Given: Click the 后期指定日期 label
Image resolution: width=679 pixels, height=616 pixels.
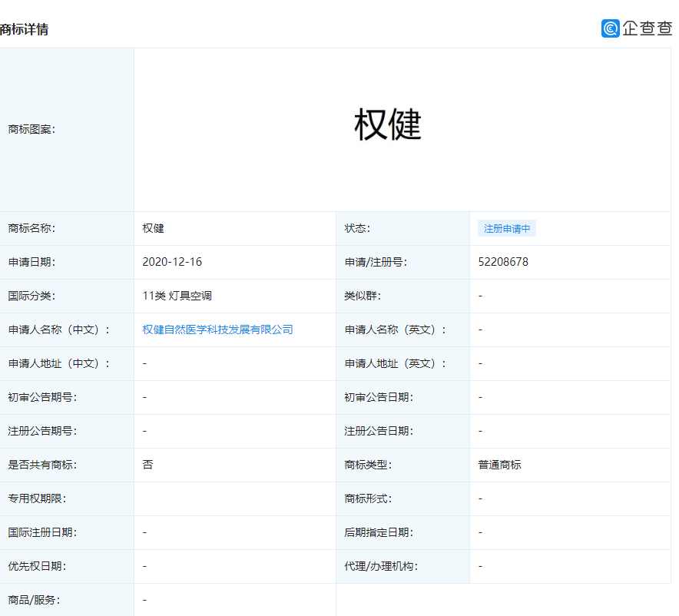Looking at the screenshot, I should [x=379, y=532].
